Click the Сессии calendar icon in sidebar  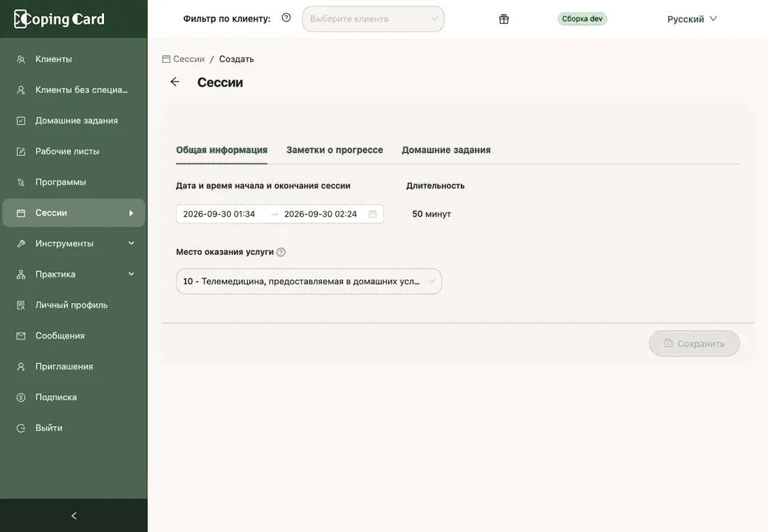pos(20,213)
